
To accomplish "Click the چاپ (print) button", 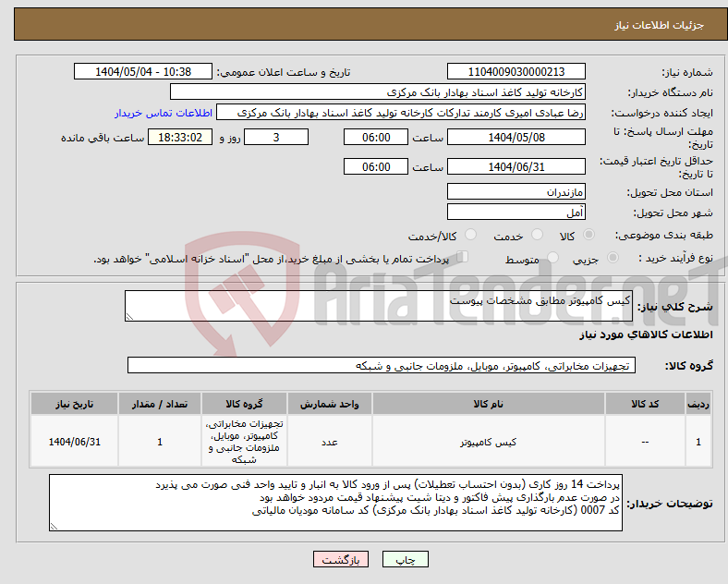I will coord(405,559).
